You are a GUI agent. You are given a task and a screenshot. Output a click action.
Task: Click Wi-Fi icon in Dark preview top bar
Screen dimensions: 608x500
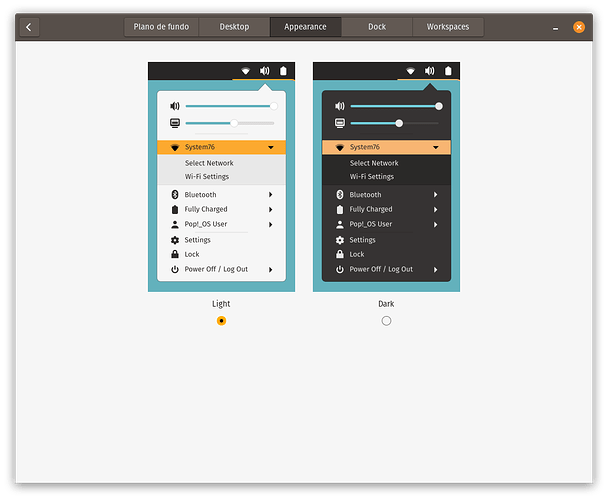click(410, 71)
